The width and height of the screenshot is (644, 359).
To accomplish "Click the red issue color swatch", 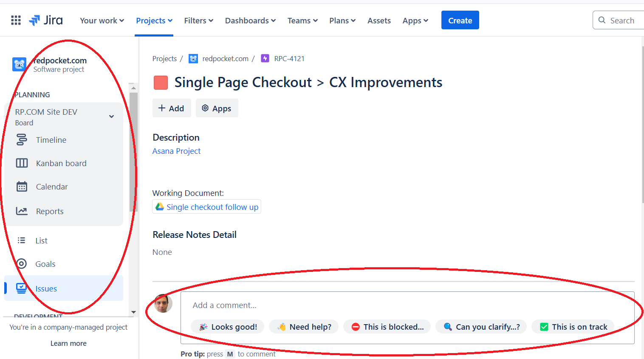I will click(161, 82).
